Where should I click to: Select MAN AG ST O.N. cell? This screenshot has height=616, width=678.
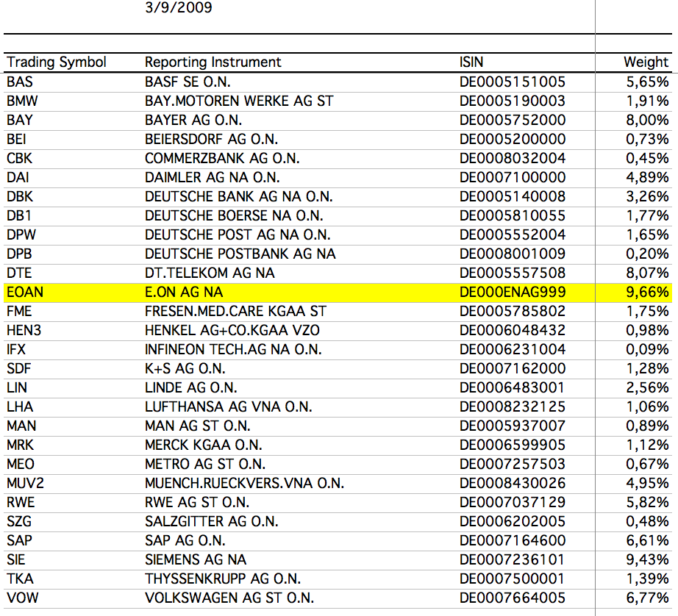[x=198, y=426]
